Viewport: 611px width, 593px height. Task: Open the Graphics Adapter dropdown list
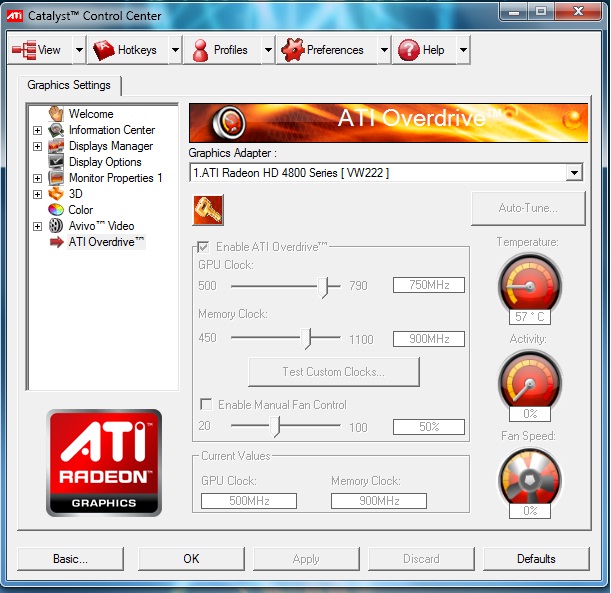tap(574, 172)
